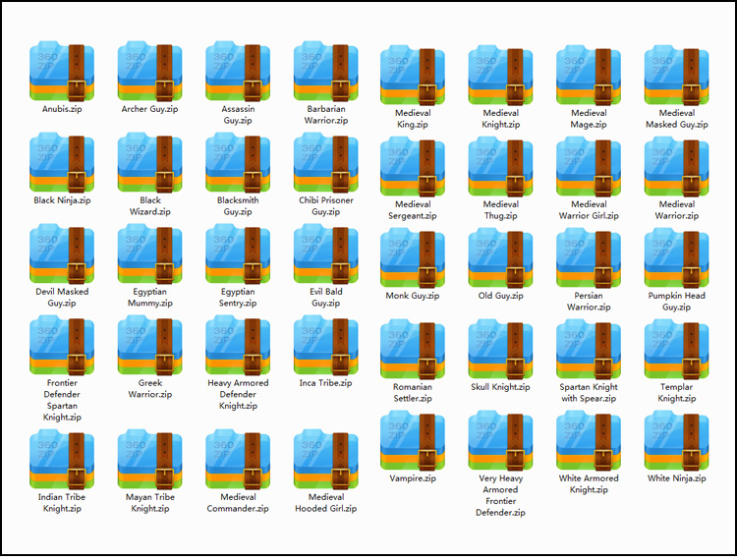Click the 'Skull Knight.zip' name label
The height and width of the screenshot is (560, 737).
click(x=500, y=387)
